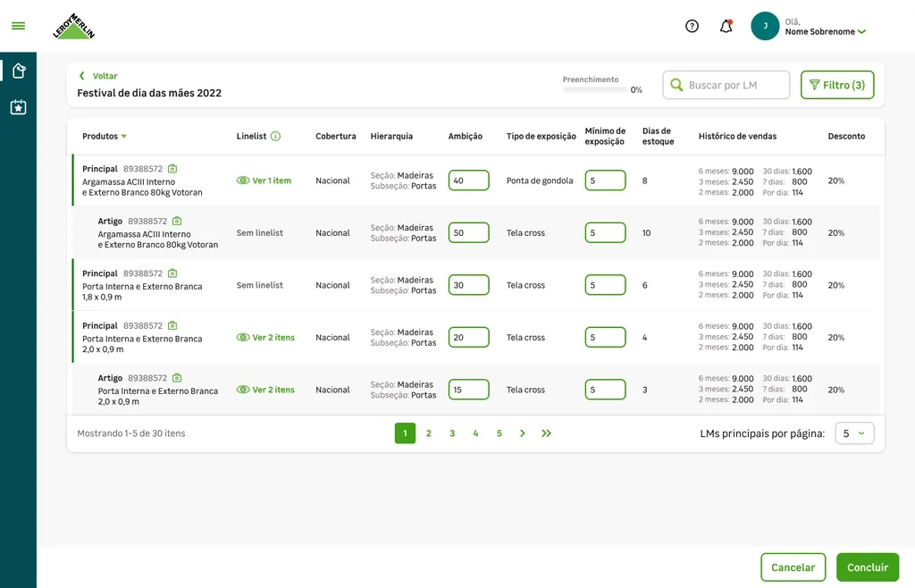Open the help question mark icon
The height and width of the screenshot is (588, 915).
[693, 26]
